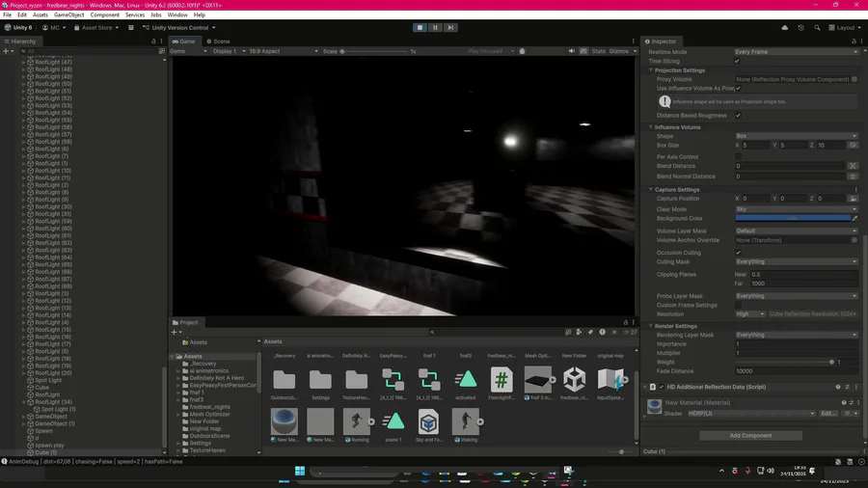Open the FlashlightF C# script asset
Image resolution: width=868 pixels, height=488 pixels.
pyautogui.click(x=501, y=379)
